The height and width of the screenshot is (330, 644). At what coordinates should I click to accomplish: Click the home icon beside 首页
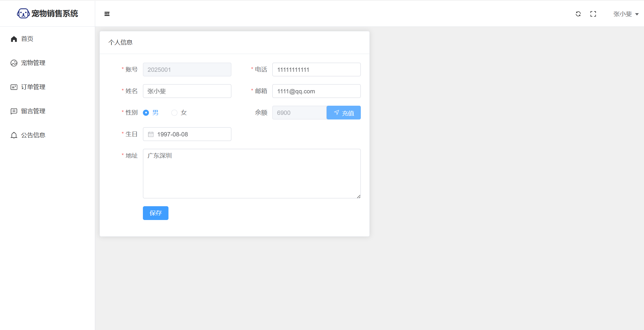click(x=14, y=39)
